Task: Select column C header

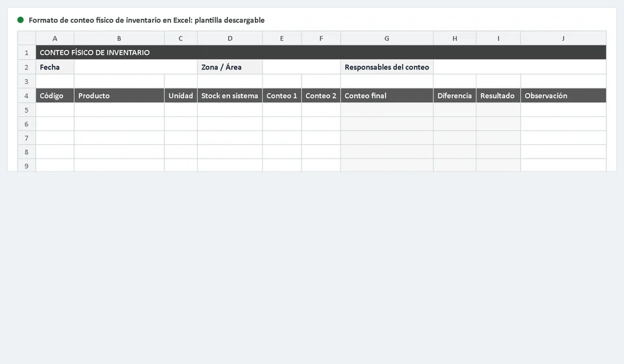Action: 181,38
